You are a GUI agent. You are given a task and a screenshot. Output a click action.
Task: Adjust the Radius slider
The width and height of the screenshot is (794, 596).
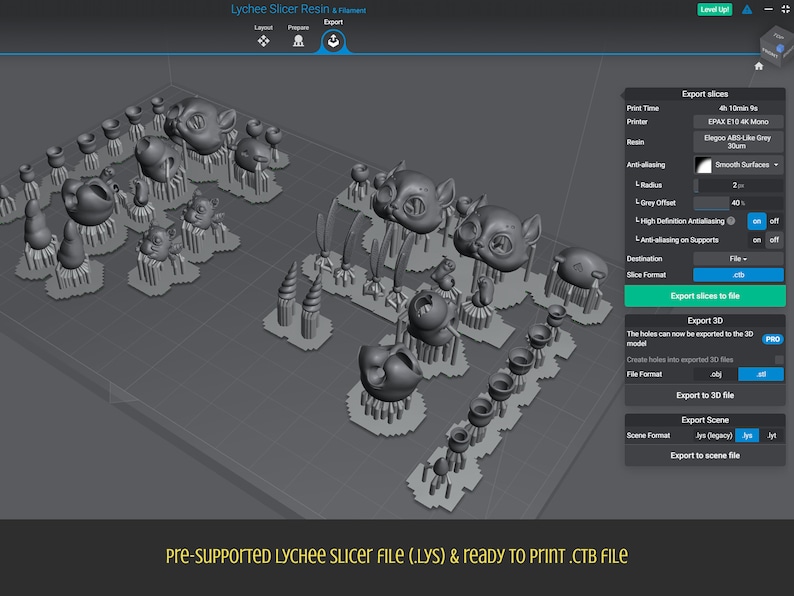[x=738, y=185]
